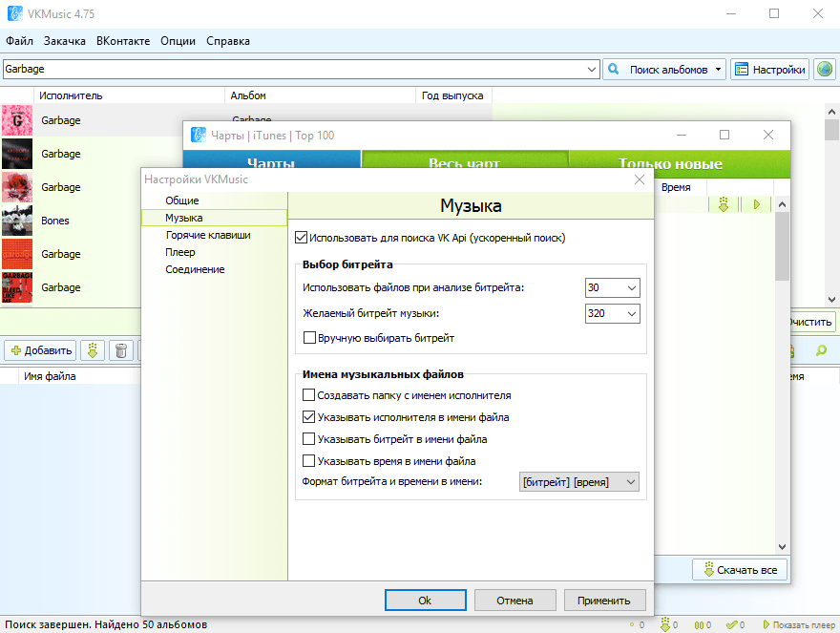Select the Плеер settings category
Viewport: 840px width, 633px height.
point(214,252)
